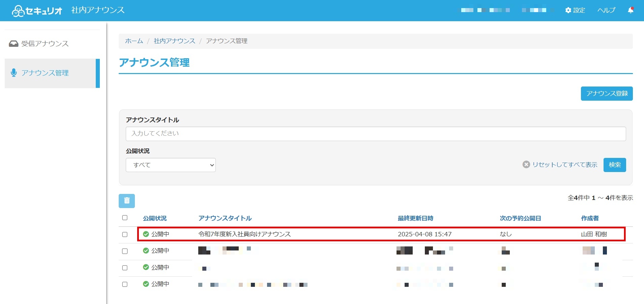Click the inbox tray icon for 受信アナウンス
Image resolution: width=644 pixels, height=304 pixels.
[13, 43]
